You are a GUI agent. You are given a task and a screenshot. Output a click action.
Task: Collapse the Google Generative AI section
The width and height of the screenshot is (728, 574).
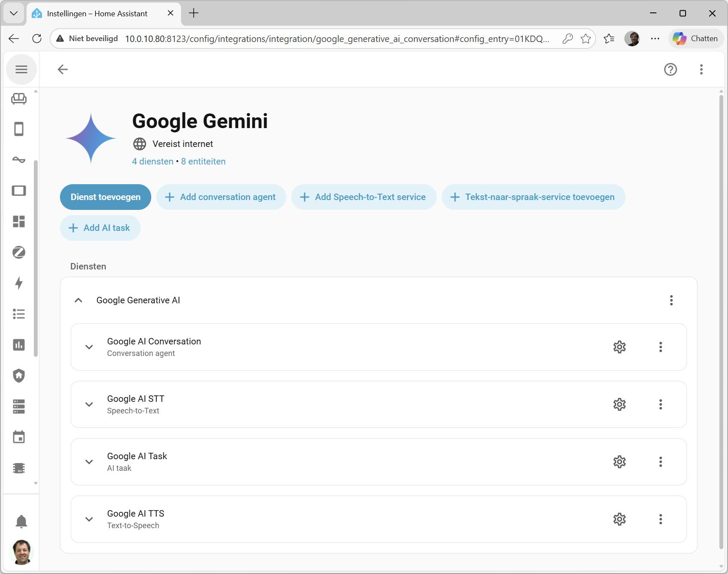78,300
